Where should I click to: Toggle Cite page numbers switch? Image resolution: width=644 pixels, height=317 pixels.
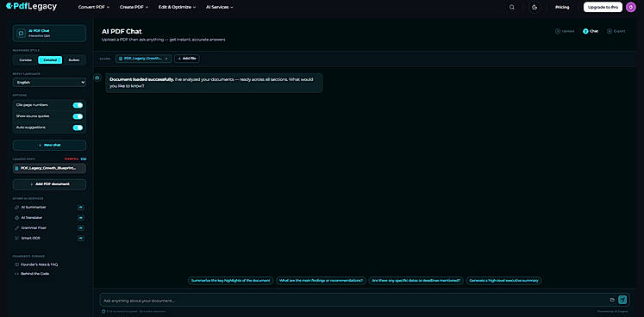78,105
